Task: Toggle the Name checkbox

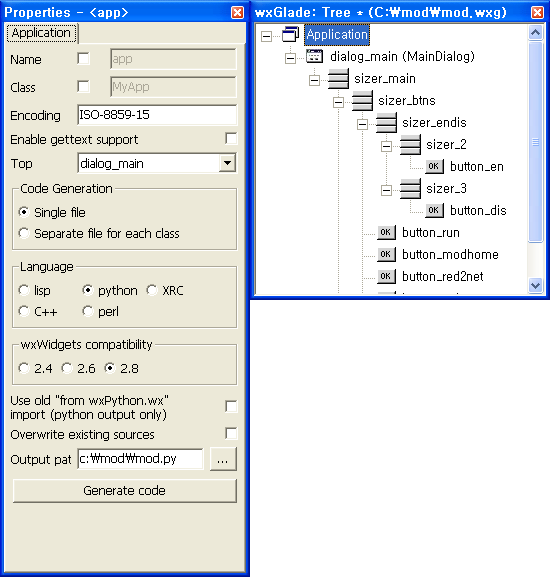Action: coord(84,59)
